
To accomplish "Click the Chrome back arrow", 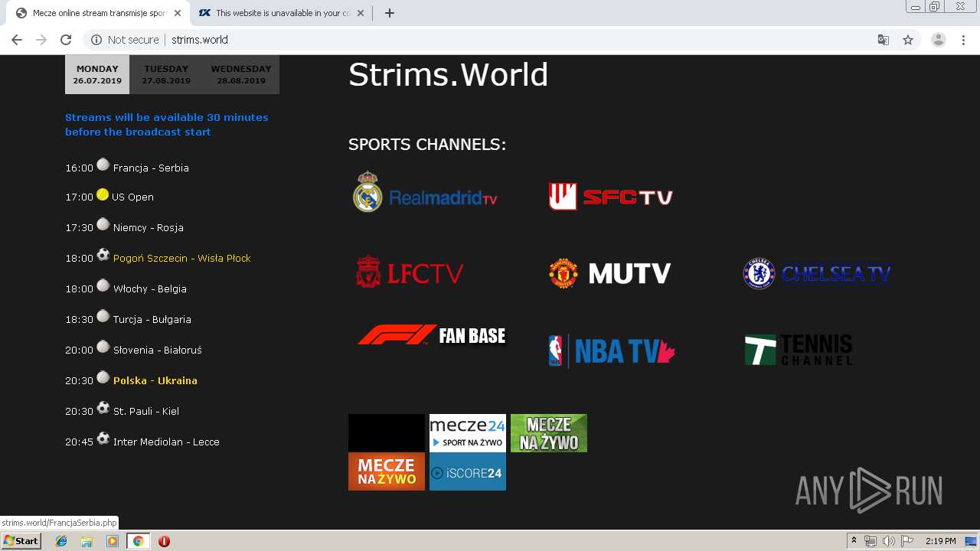I will click(x=17, y=40).
